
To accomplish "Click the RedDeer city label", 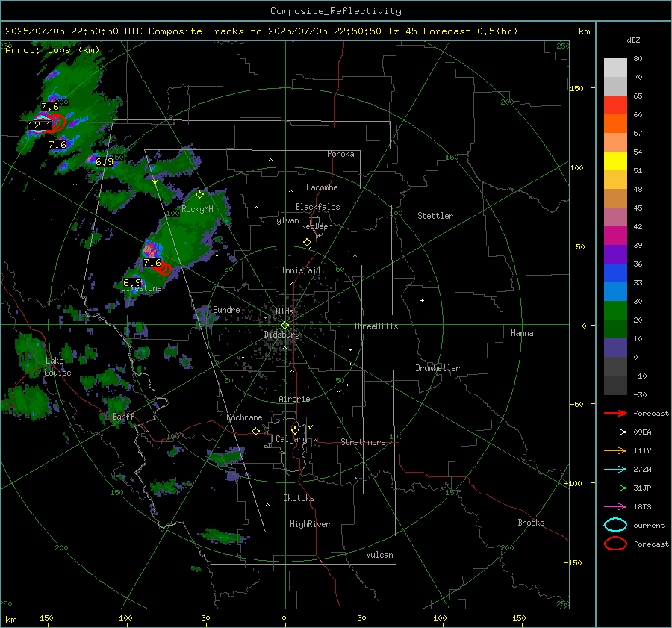I will click(x=317, y=226).
